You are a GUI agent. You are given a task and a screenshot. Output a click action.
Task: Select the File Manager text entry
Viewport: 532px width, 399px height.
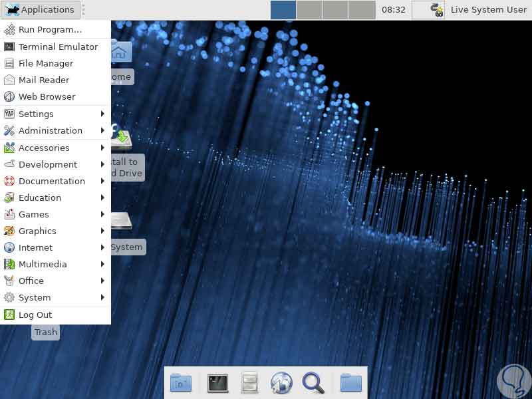46,64
